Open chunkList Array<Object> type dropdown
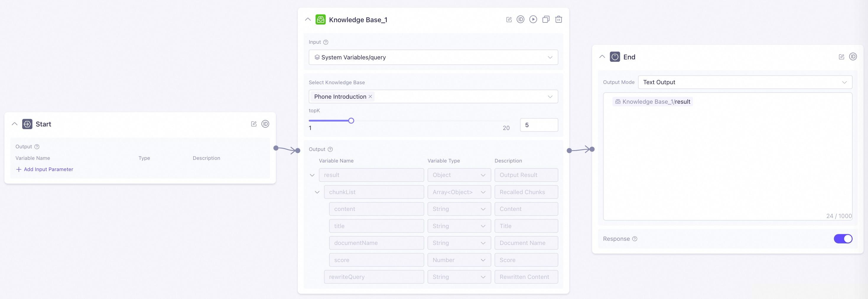Image resolution: width=868 pixels, height=299 pixels. pos(459,192)
